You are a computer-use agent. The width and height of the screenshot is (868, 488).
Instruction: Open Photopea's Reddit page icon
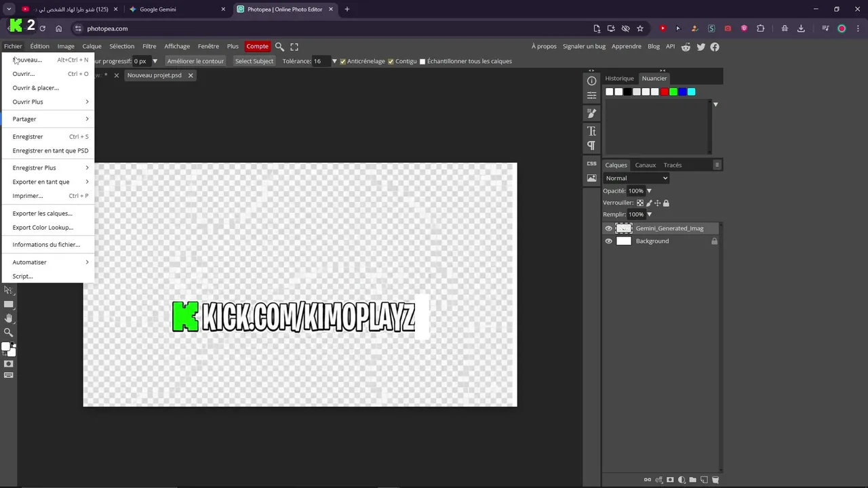coord(686,47)
